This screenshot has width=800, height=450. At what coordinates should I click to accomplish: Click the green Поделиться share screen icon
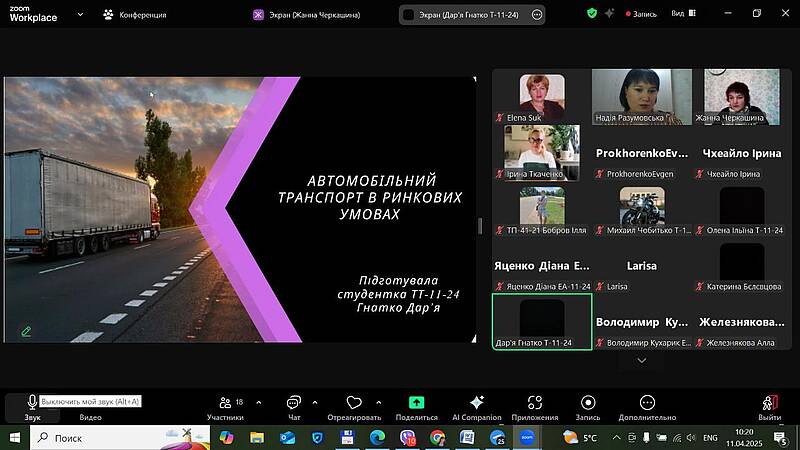click(x=416, y=404)
